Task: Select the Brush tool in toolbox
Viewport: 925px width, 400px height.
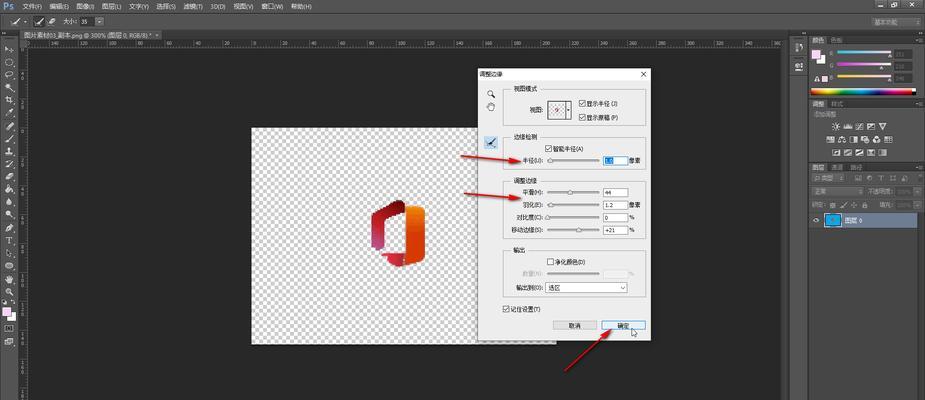Action: [9, 139]
